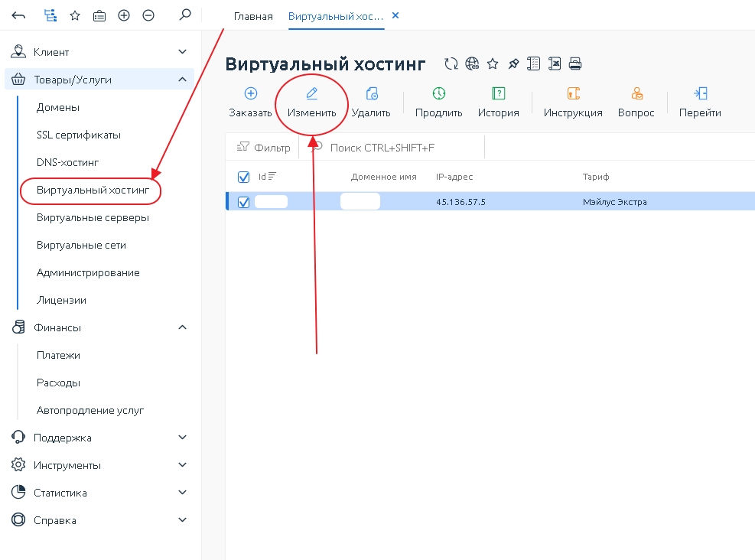The width and height of the screenshot is (755, 560).
Task: Open the Фильтр panel
Action: coord(263,148)
